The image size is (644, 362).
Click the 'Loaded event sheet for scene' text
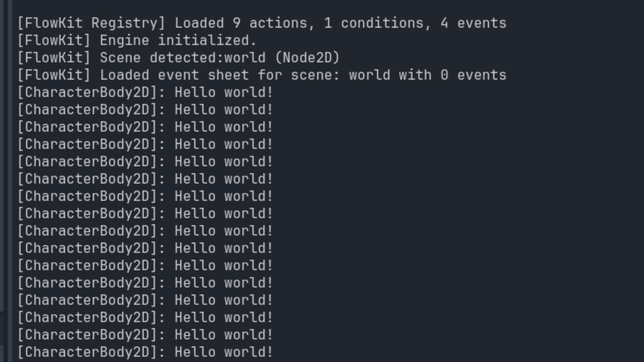[x=220, y=75]
